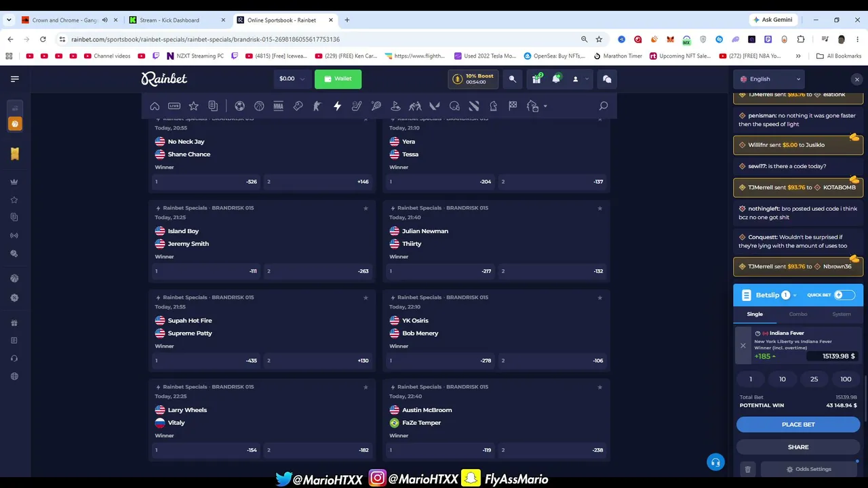This screenshot has height=488, width=868.
Task: Open the gift rewards icon in header
Action: (536, 79)
